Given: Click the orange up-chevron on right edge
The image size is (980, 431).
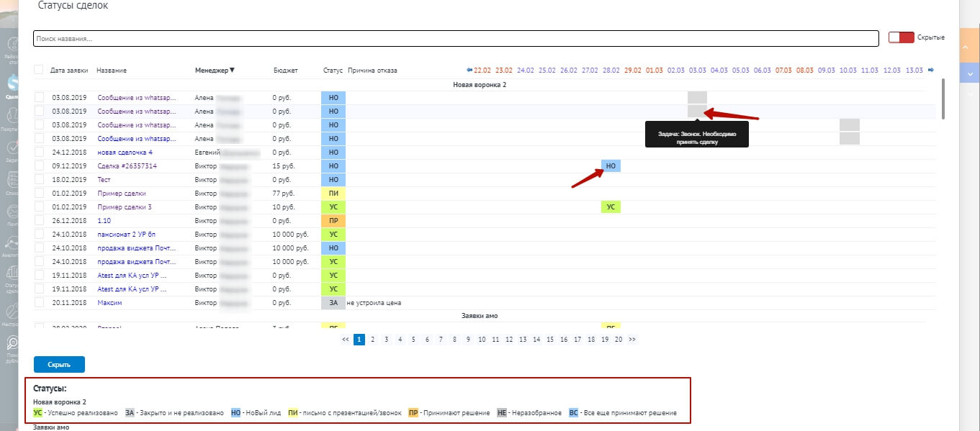Looking at the screenshot, I should 969,47.
